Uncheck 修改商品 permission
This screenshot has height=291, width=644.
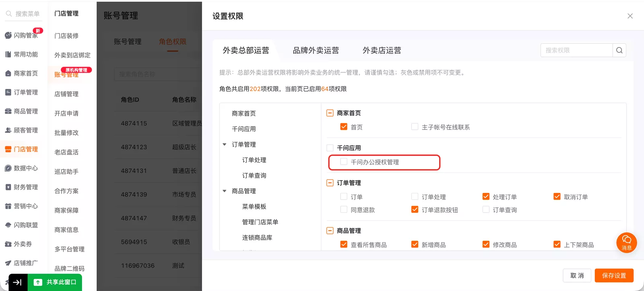pyautogui.click(x=486, y=244)
